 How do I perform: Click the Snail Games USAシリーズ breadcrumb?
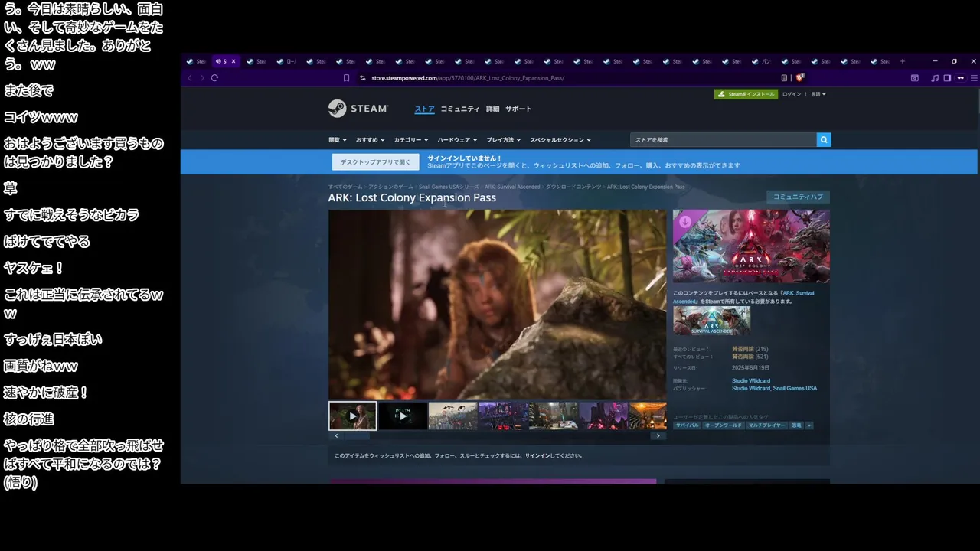[x=449, y=187]
